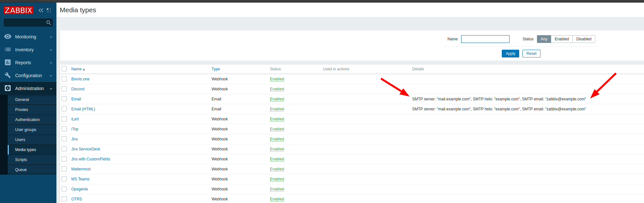This screenshot has height=203, width=644.
Task: Check the Jira ServiceDesk row checkbox
Action: (x=64, y=149)
